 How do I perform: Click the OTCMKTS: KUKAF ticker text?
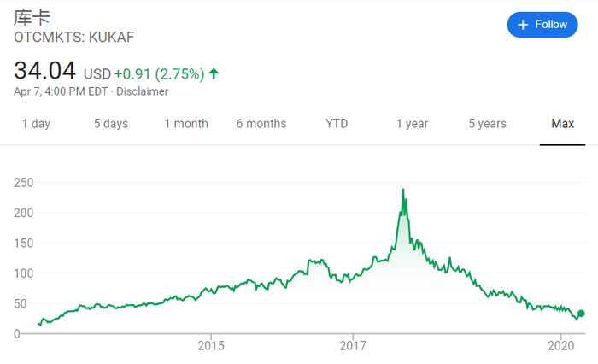point(74,38)
